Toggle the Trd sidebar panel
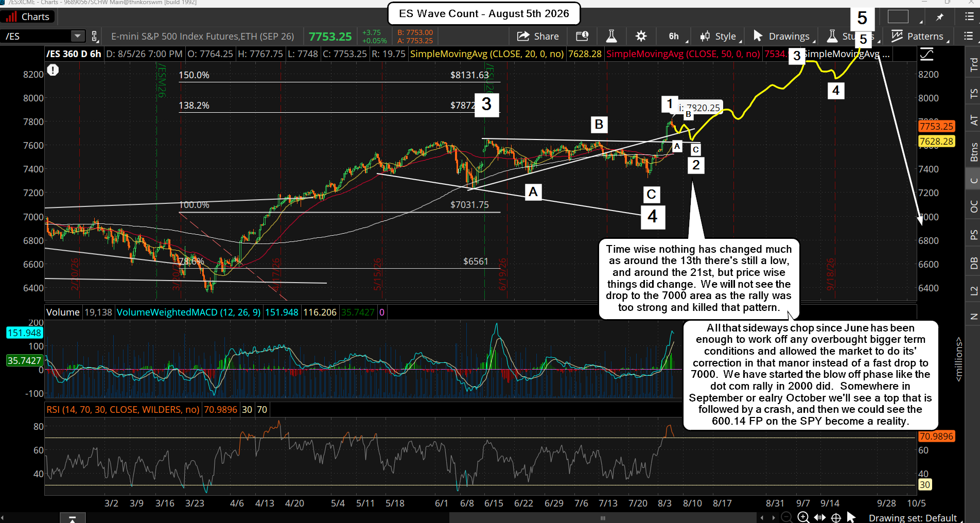980x523 pixels. (x=973, y=64)
